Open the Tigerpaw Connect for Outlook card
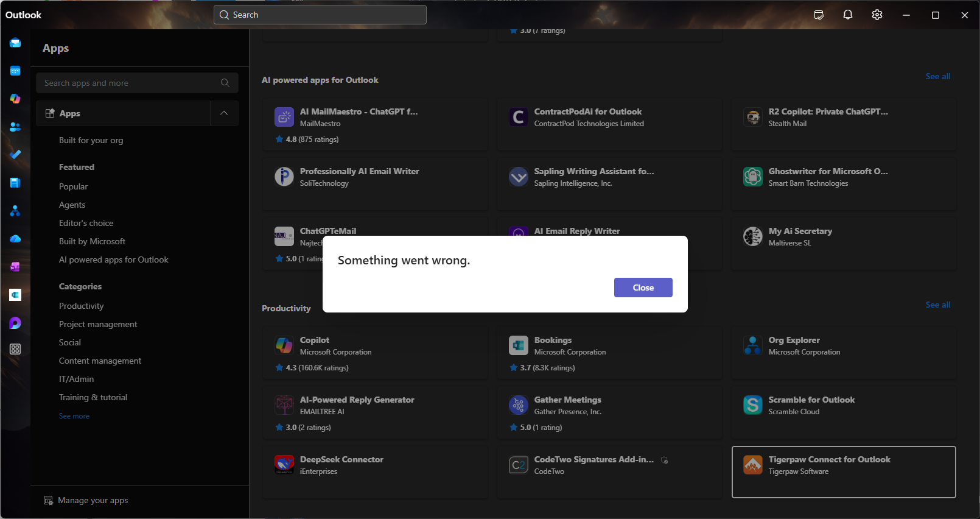 tap(843, 471)
